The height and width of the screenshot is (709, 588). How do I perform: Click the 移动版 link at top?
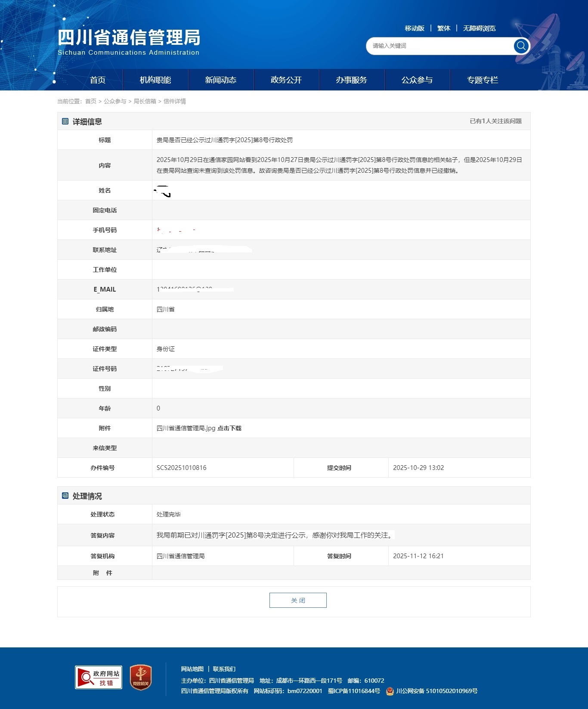click(415, 28)
